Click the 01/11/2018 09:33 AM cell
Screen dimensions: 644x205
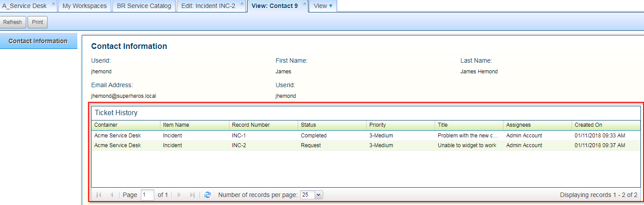(x=606, y=136)
